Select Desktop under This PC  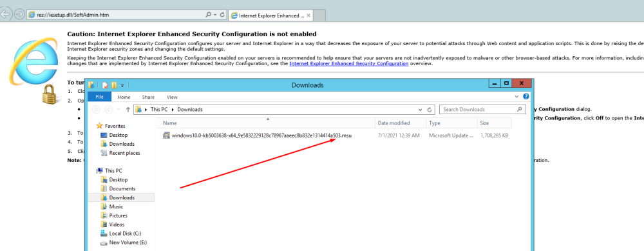pos(118,180)
